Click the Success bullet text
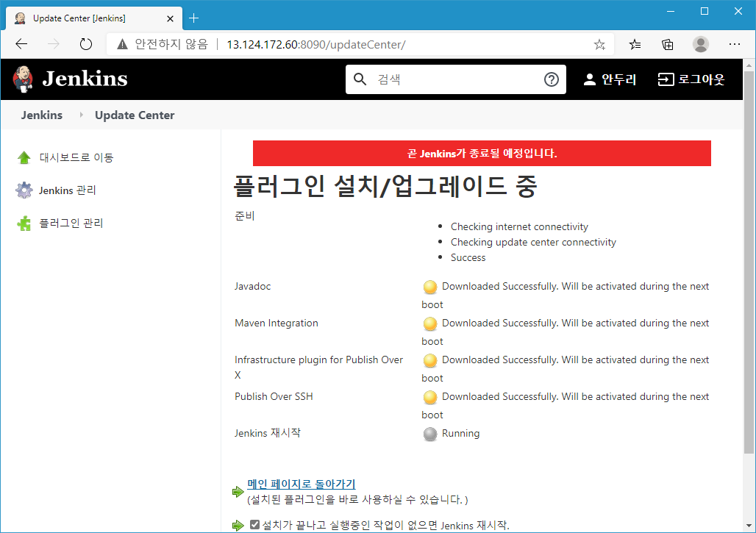Screen dimensions: 756x533 coord(468,257)
